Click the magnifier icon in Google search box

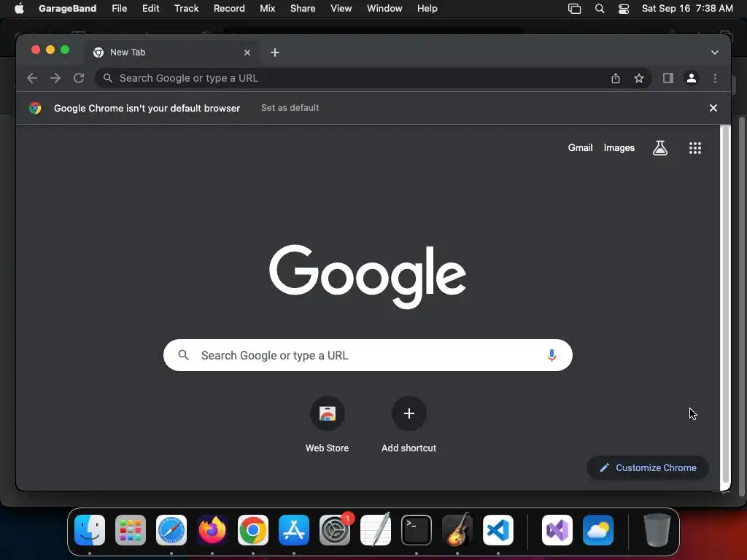tap(183, 355)
